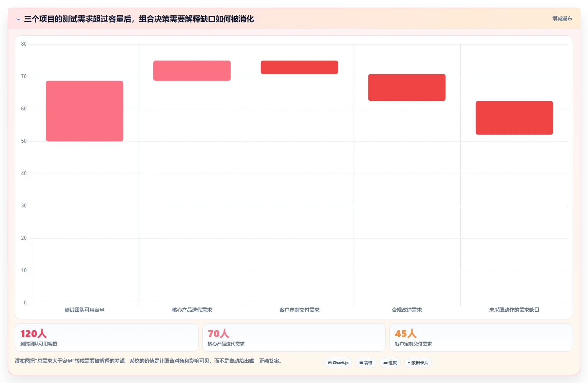The image size is (588, 383).
Task: Click the 核心产品迭代需求 x-axis label
Action: 192,310
